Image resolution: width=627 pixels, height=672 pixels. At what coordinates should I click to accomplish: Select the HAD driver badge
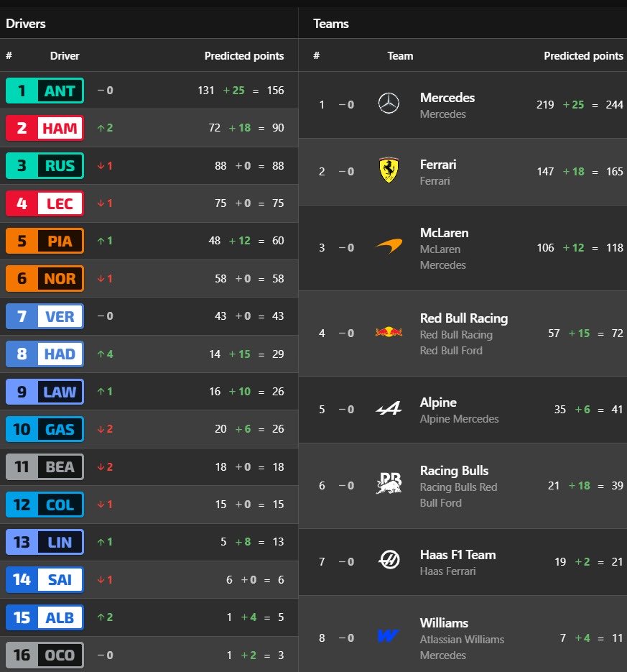tap(45, 354)
